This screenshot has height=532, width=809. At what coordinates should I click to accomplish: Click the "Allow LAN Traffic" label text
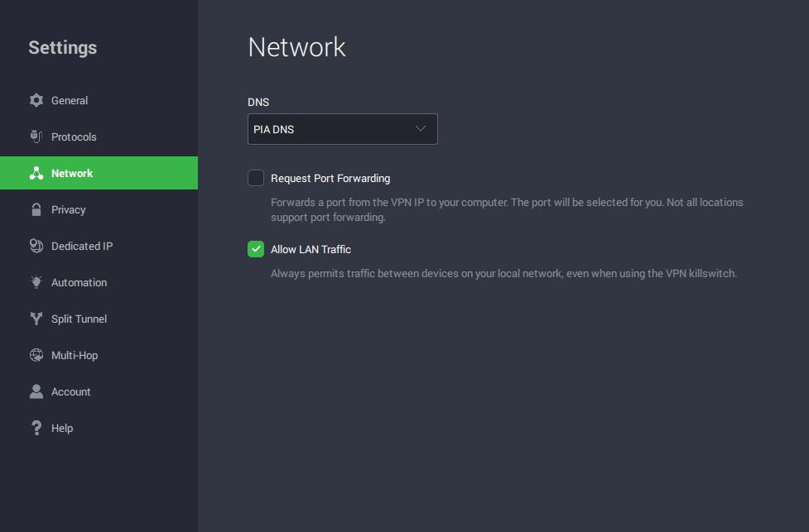(x=311, y=249)
